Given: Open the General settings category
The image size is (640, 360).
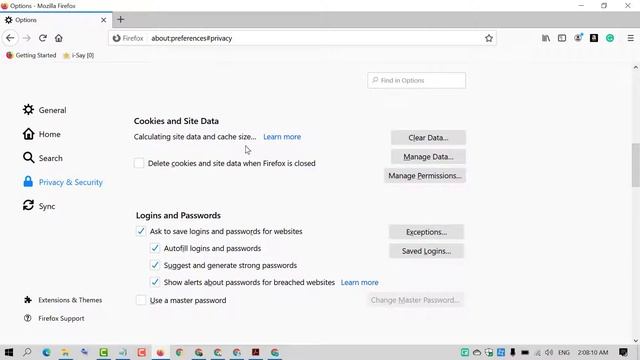Looking at the screenshot, I should click(x=44, y=110).
